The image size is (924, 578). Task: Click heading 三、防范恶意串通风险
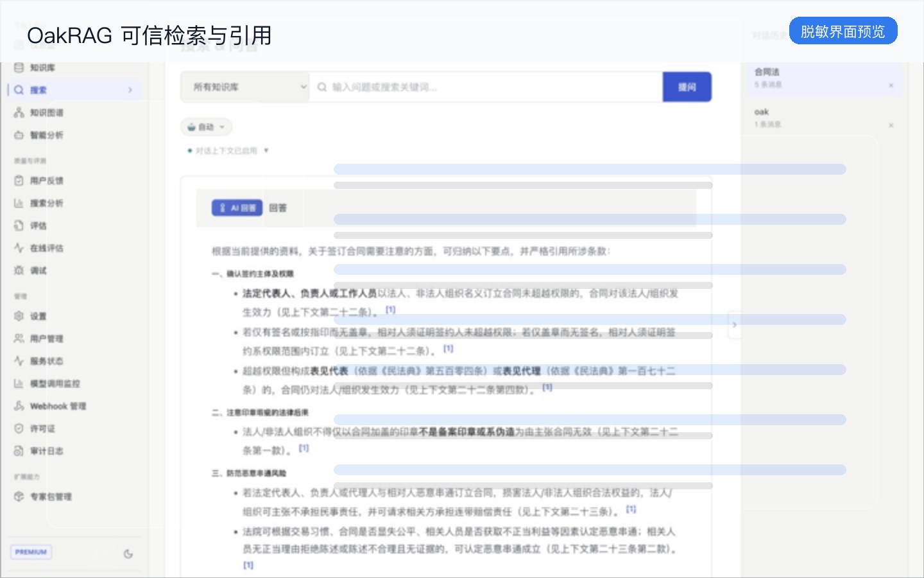pyautogui.click(x=249, y=473)
